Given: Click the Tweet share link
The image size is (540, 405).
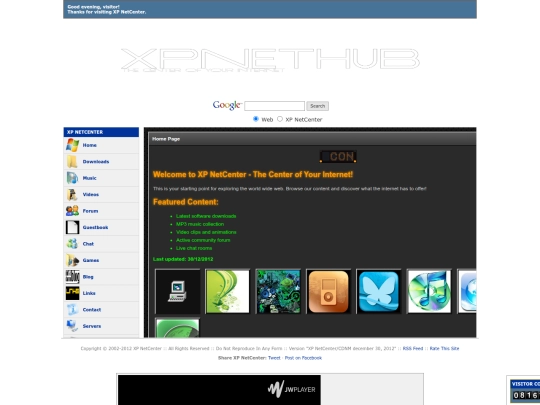Looking at the screenshot, I should coord(274,358).
